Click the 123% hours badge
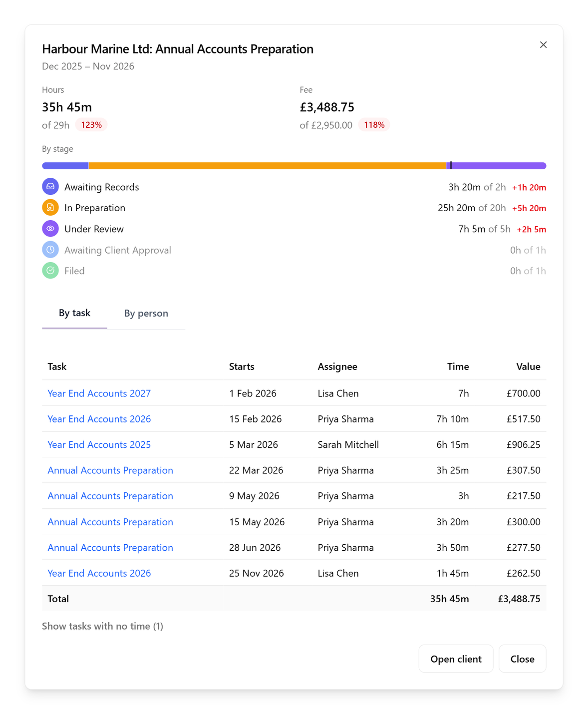Image resolution: width=588 pixels, height=710 pixels. tap(91, 125)
